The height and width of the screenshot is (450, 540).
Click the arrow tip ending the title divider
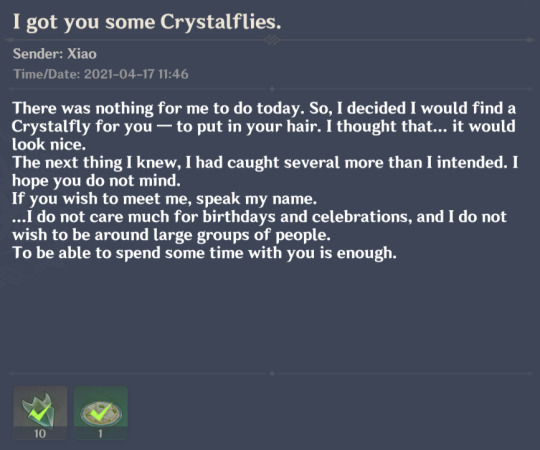click(530, 40)
